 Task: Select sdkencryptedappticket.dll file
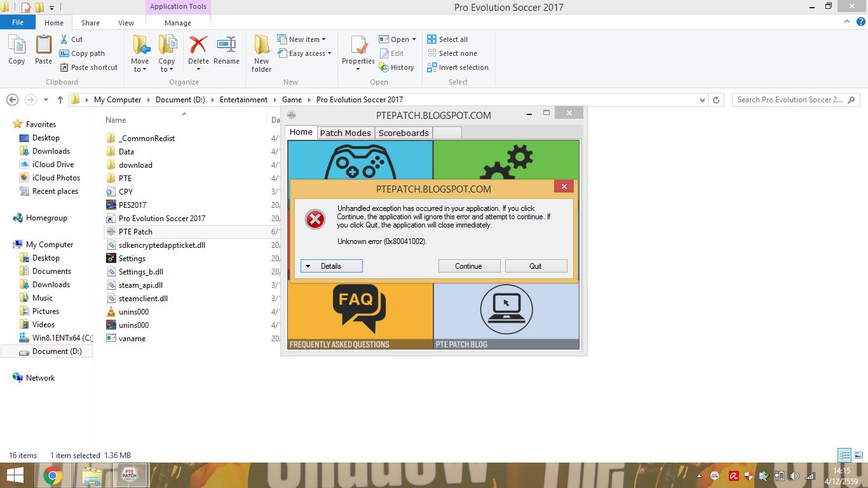pyautogui.click(x=161, y=245)
